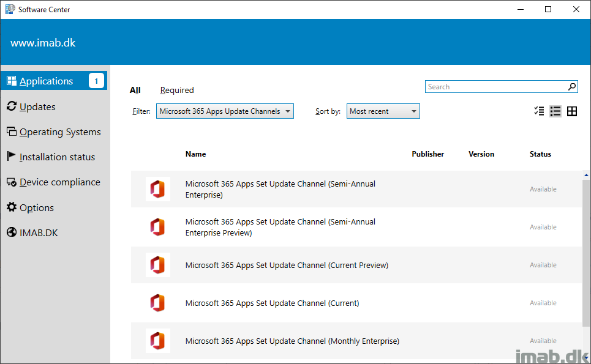This screenshot has height=364, width=591.
Task: Go to Installation status
Action: [51, 157]
